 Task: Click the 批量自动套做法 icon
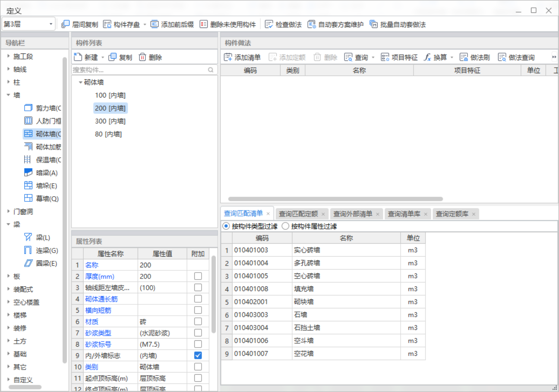tap(374, 25)
